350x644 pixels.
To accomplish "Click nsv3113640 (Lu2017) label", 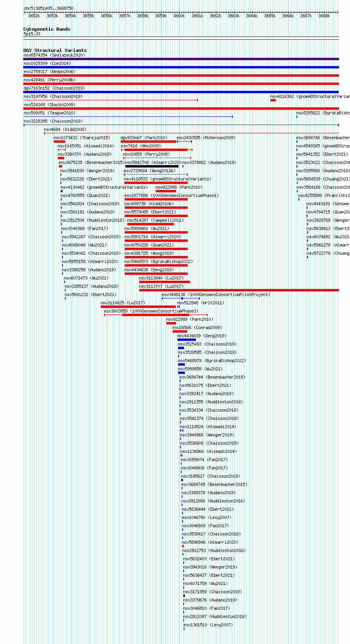I will click(x=161, y=278).
